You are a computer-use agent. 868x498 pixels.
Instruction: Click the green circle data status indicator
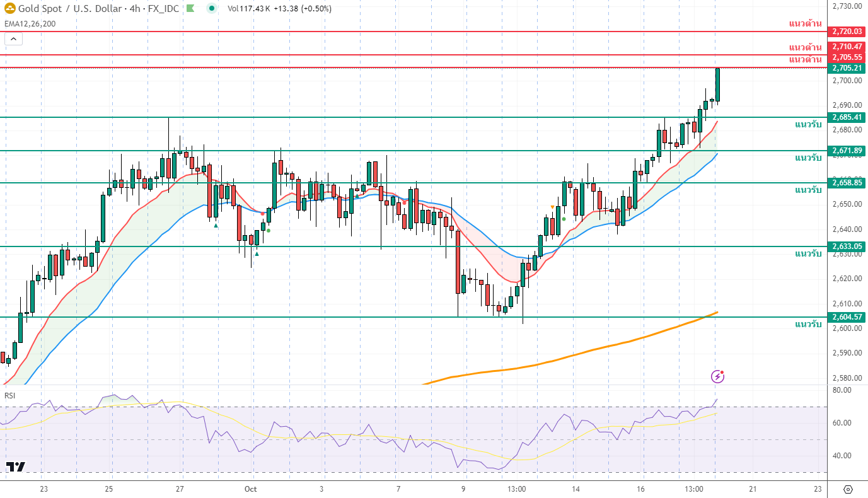pos(212,9)
